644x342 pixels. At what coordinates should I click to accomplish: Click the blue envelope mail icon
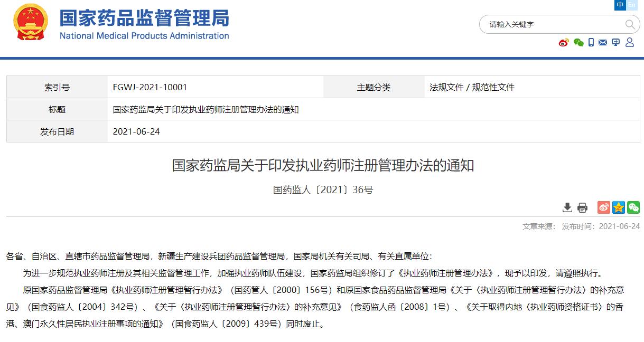(x=603, y=43)
